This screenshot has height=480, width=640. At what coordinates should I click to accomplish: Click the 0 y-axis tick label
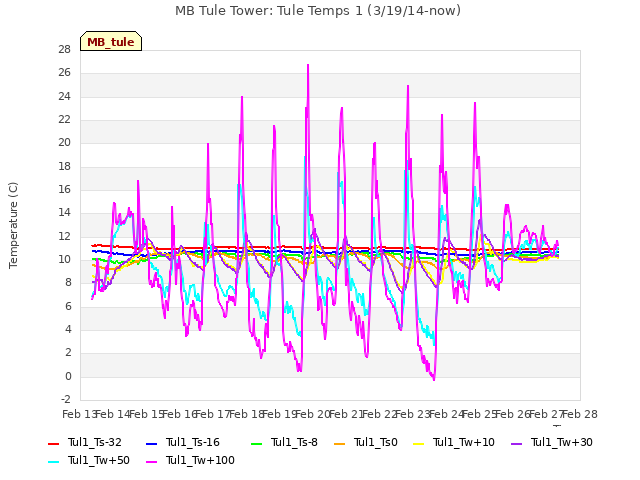[x=68, y=376]
